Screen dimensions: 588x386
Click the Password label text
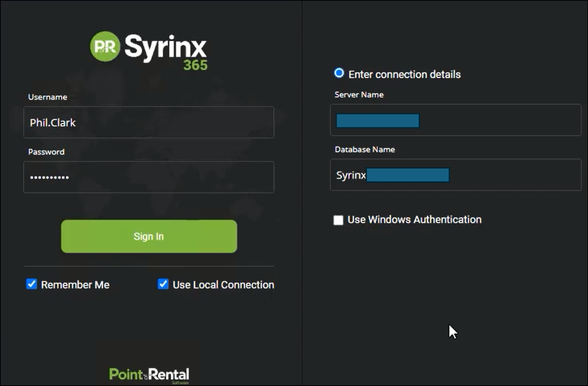coord(46,152)
